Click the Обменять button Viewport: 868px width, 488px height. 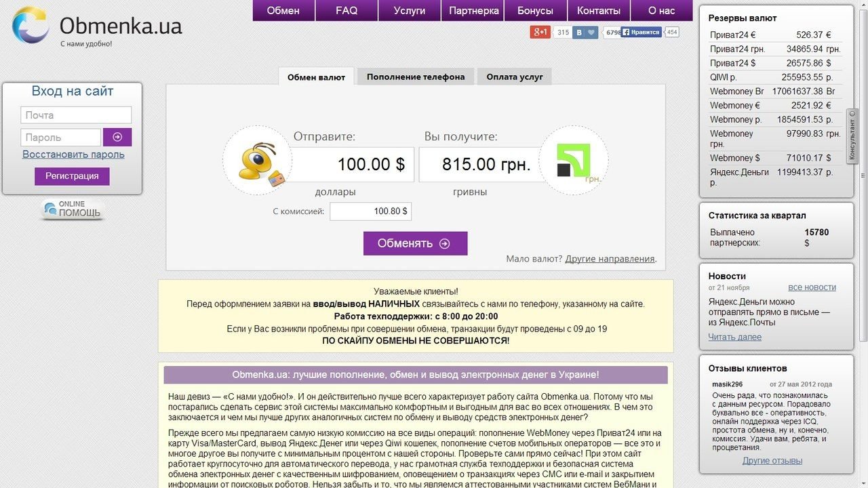415,243
